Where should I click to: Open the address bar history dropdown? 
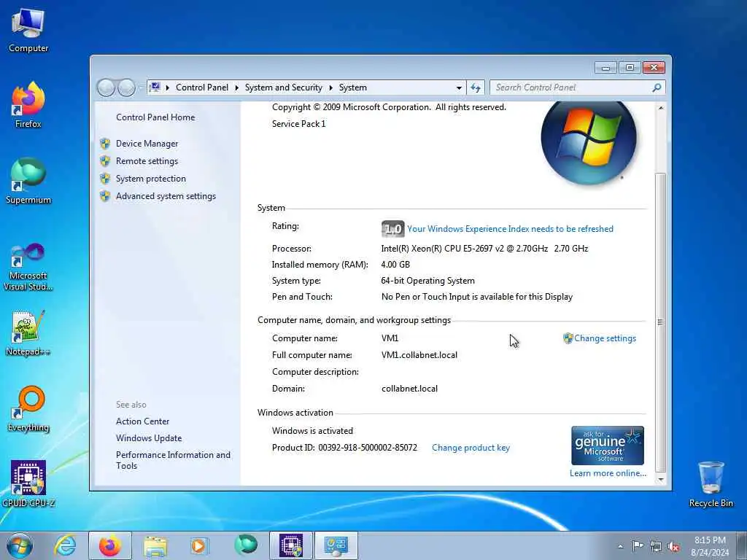pos(459,87)
